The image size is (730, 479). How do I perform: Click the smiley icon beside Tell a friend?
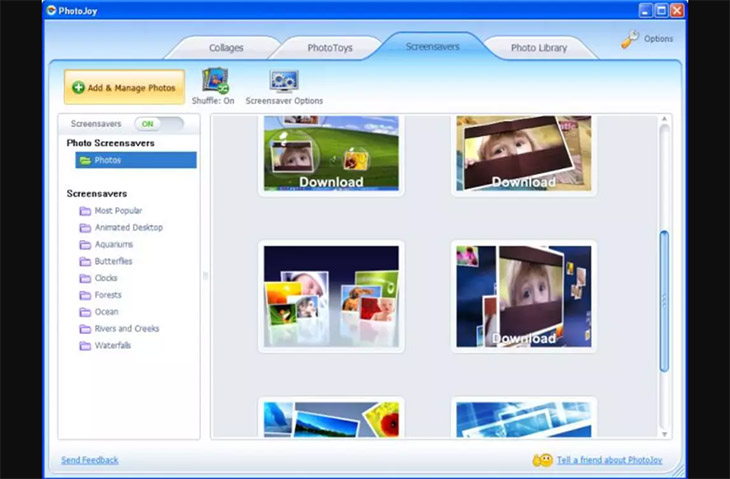[x=543, y=460]
